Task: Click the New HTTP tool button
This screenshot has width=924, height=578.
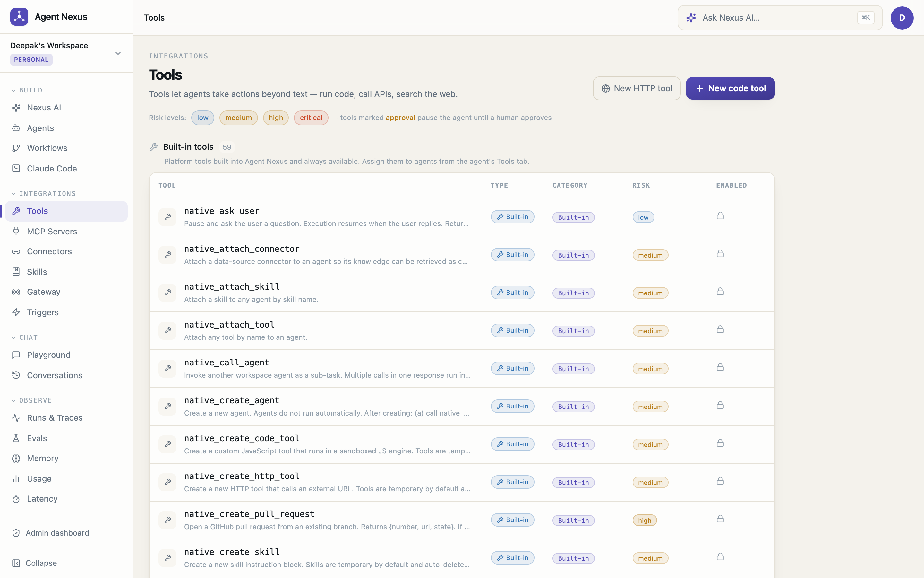Action: point(637,88)
